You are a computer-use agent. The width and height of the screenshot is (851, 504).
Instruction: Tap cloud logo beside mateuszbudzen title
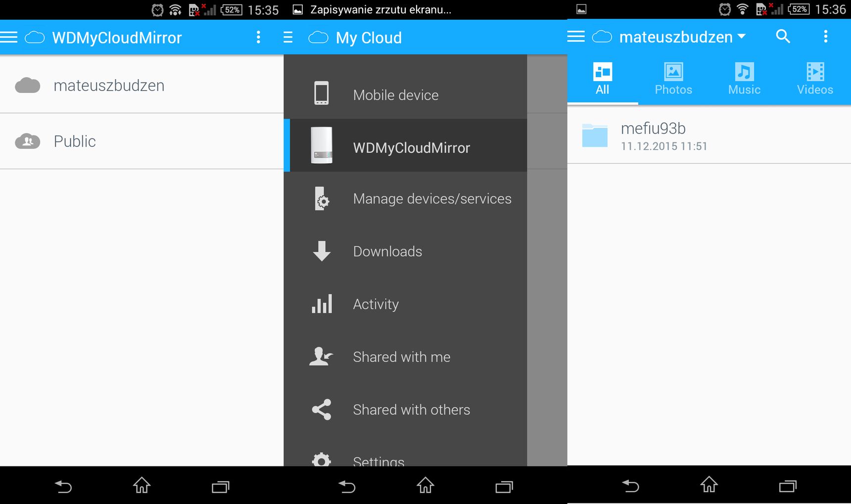[602, 37]
